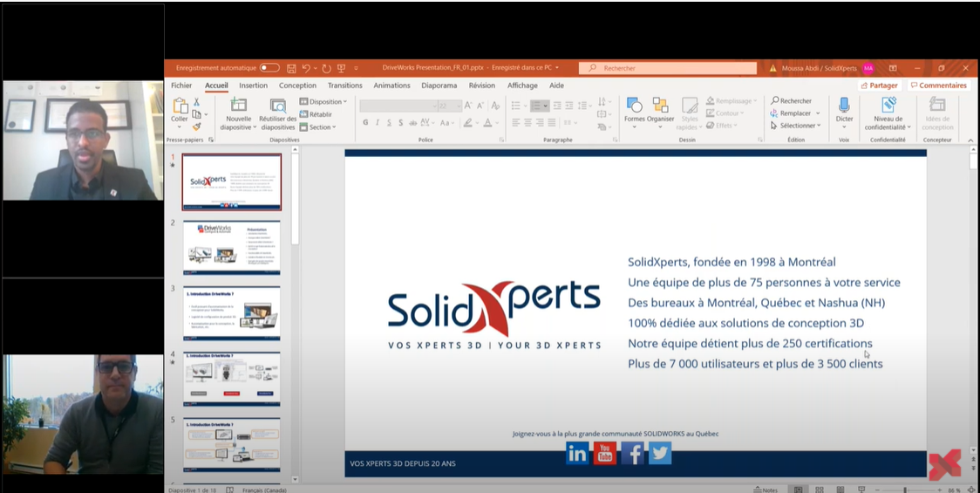The height and width of the screenshot is (493, 980).
Task: Switch to the Diaporama tab
Action: coord(439,86)
